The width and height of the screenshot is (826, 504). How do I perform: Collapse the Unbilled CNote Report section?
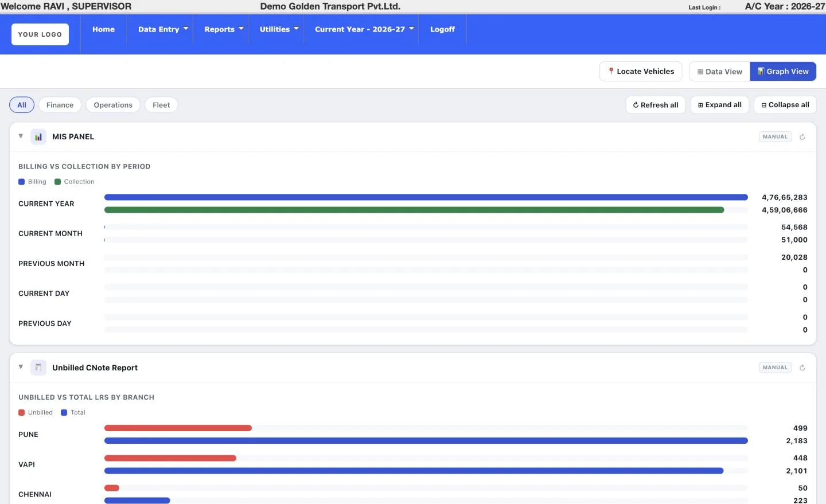(x=21, y=367)
